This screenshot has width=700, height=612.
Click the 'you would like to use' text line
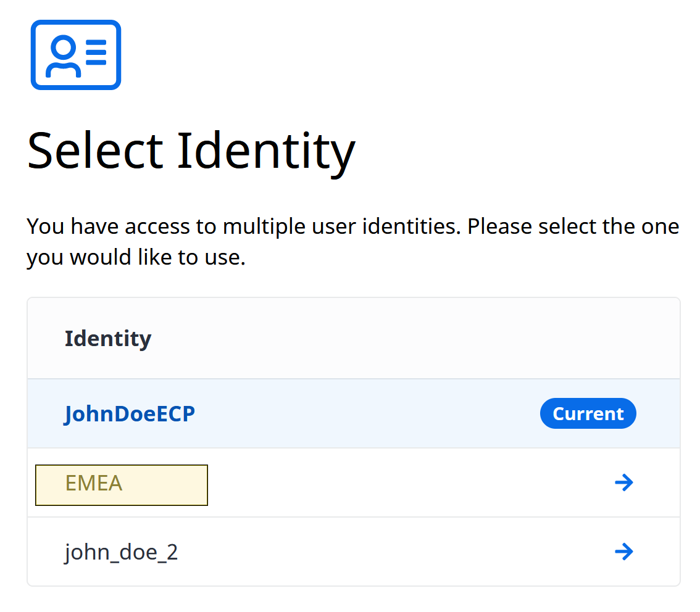[136, 257]
